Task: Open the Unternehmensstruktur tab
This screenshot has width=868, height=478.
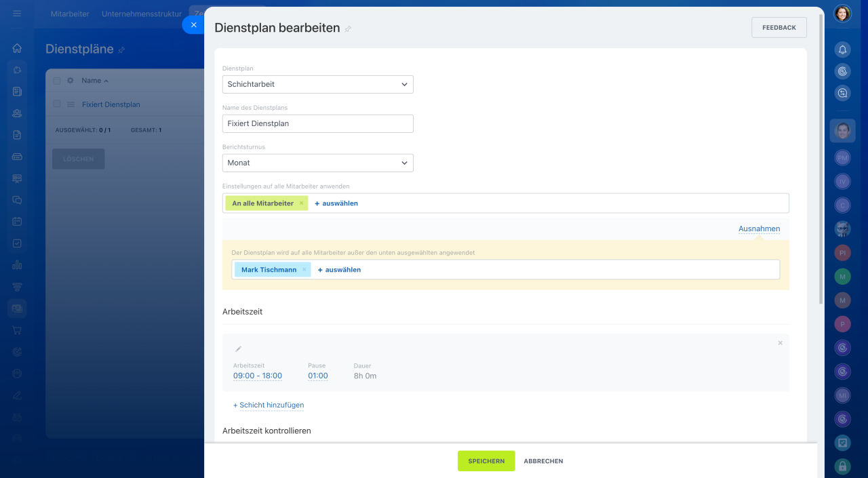Action: click(142, 14)
